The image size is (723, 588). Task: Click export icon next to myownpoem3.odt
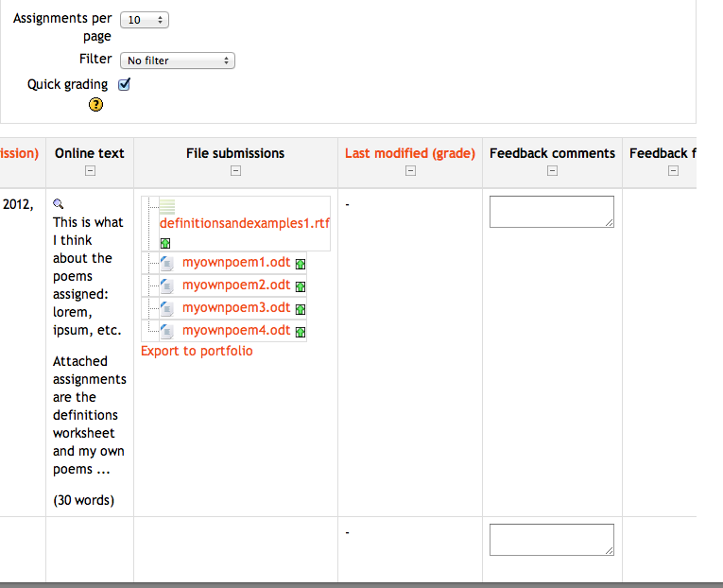click(x=301, y=309)
